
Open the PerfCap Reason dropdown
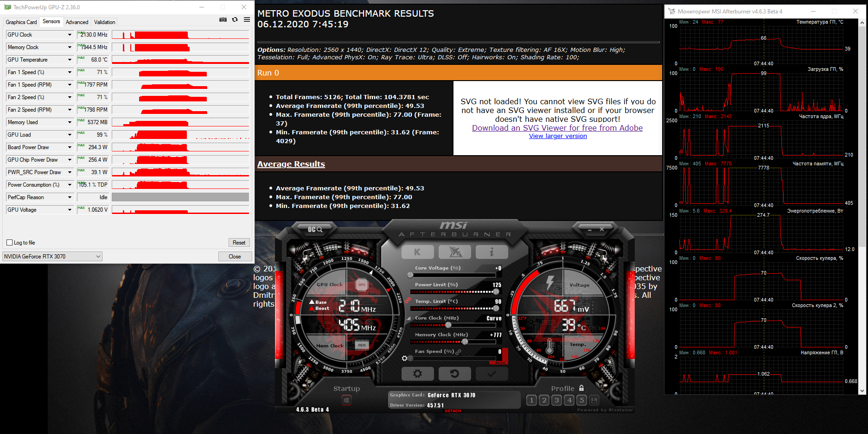(x=70, y=197)
